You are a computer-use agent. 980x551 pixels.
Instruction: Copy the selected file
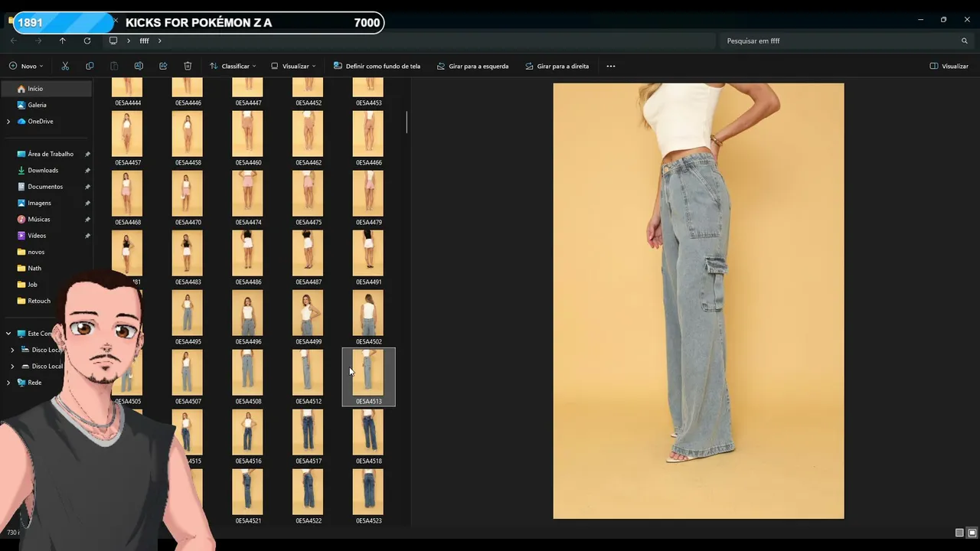click(x=90, y=66)
